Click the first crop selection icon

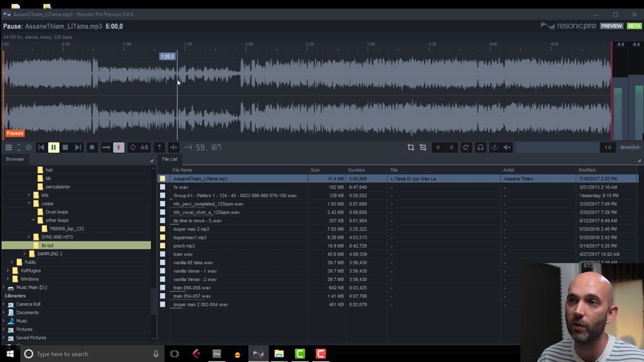click(411, 147)
